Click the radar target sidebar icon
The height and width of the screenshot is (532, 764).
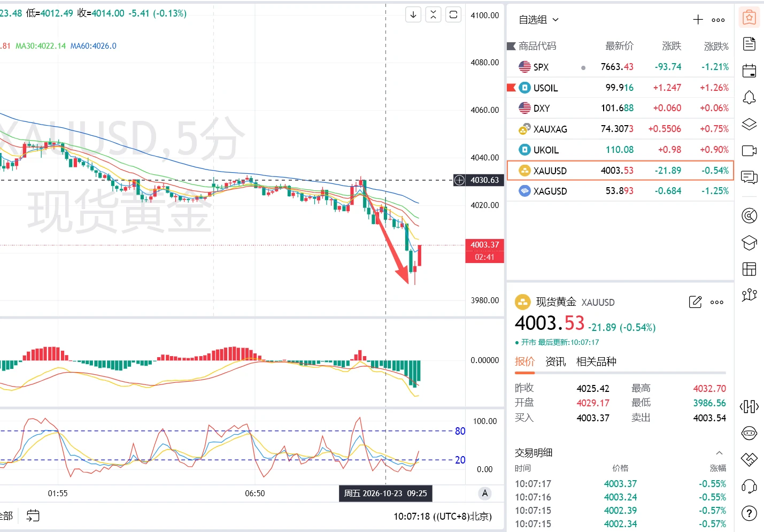[749, 215]
